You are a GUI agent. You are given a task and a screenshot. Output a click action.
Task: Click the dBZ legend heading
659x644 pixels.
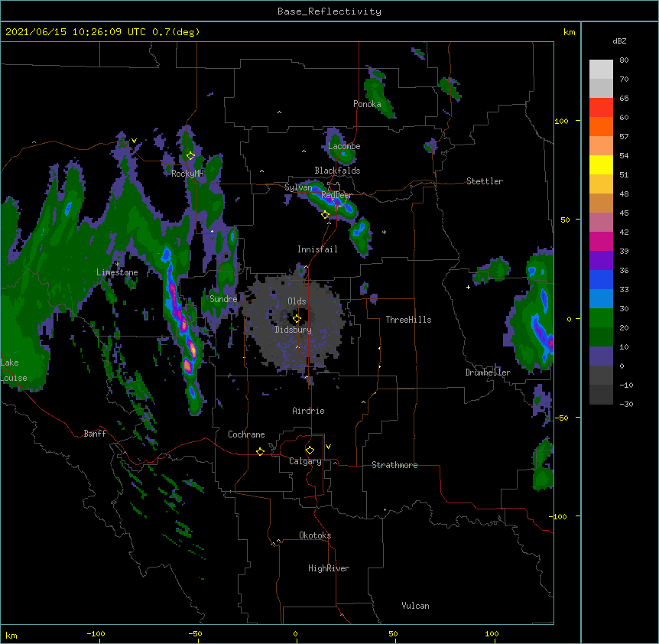(x=619, y=41)
